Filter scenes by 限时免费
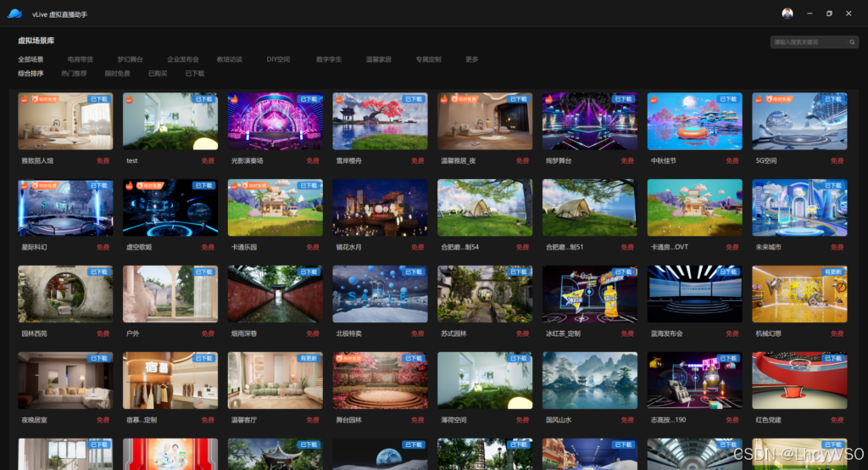 click(117, 73)
